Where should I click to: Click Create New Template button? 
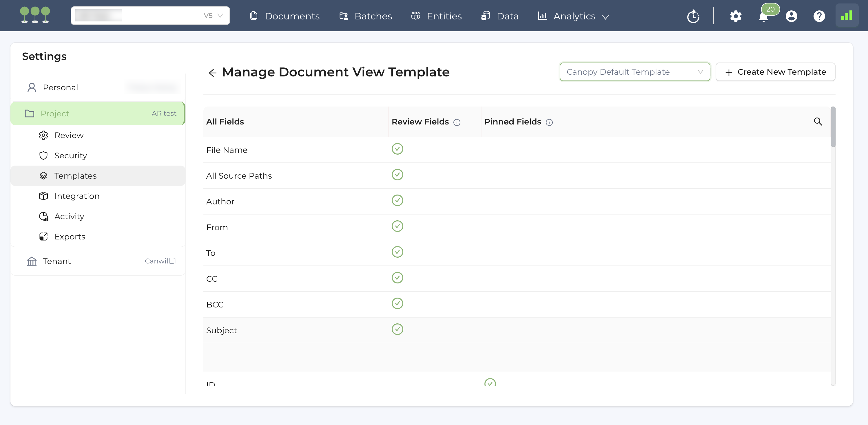pyautogui.click(x=775, y=72)
